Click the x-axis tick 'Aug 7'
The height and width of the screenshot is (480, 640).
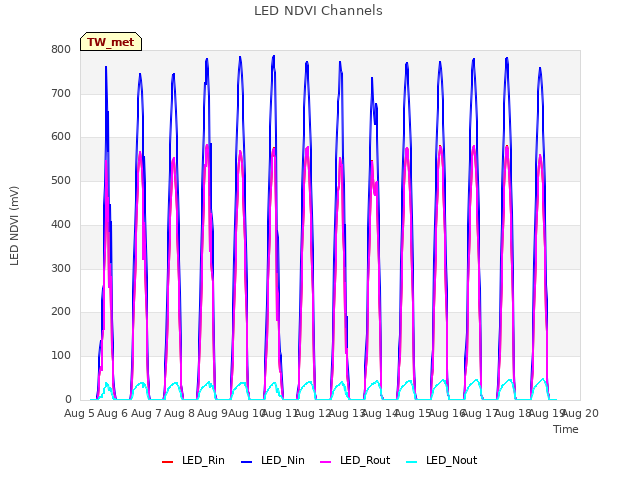point(146,413)
